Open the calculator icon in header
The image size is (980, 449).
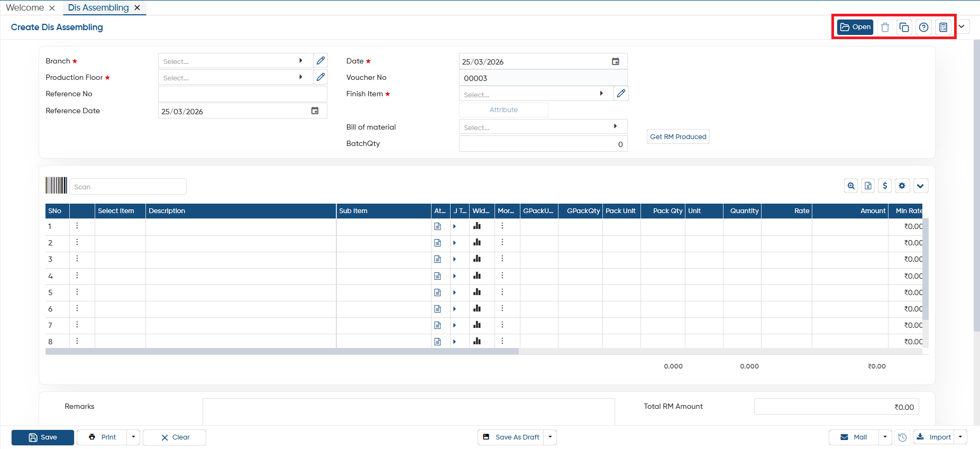point(943,27)
